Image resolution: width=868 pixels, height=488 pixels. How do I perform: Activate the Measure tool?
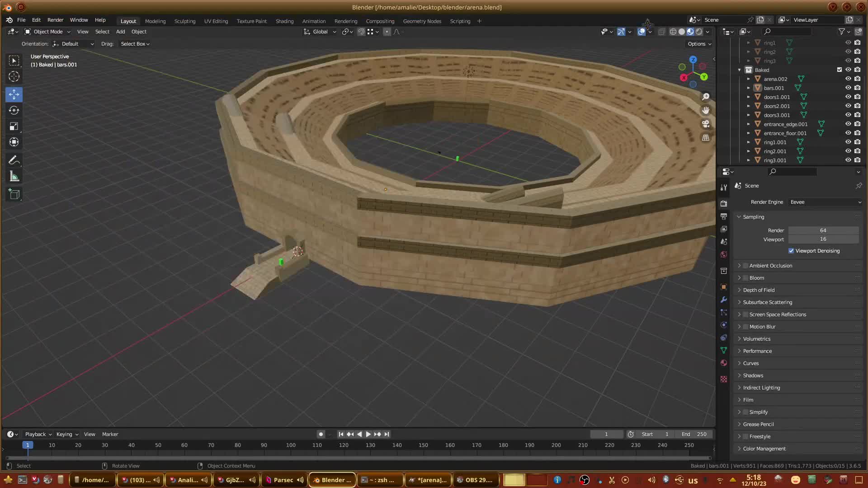pyautogui.click(x=14, y=177)
